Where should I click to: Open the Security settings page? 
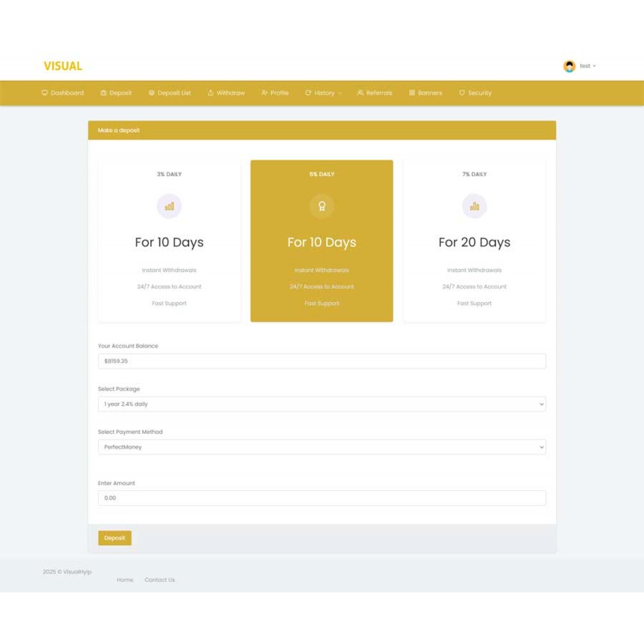[x=475, y=93]
